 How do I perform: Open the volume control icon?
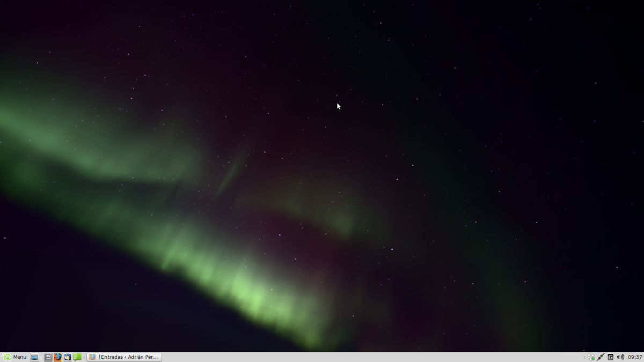620,357
